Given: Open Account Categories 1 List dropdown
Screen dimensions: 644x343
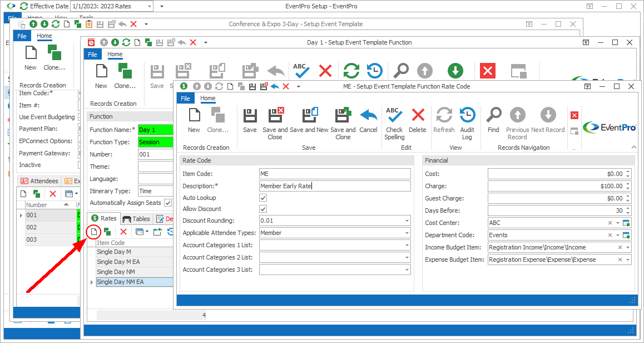Looking at the screenshot, I should 407,245.
